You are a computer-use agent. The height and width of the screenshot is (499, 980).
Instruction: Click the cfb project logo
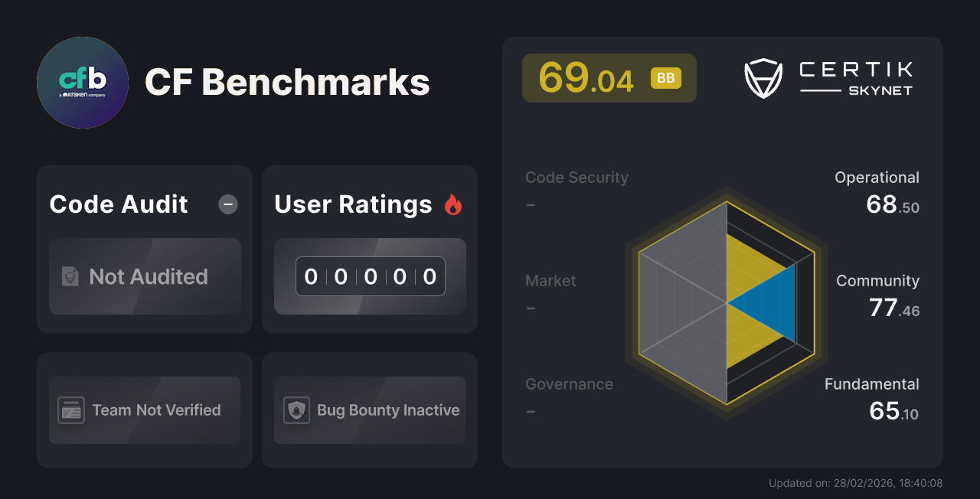(82, 82)
